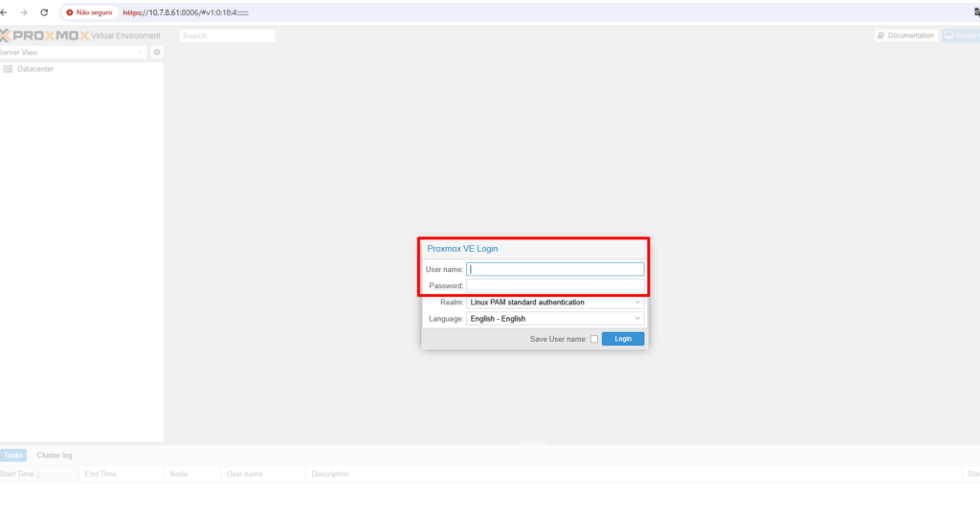Click into the Password field
Screen dimensions: 980x515
point(555,285)
